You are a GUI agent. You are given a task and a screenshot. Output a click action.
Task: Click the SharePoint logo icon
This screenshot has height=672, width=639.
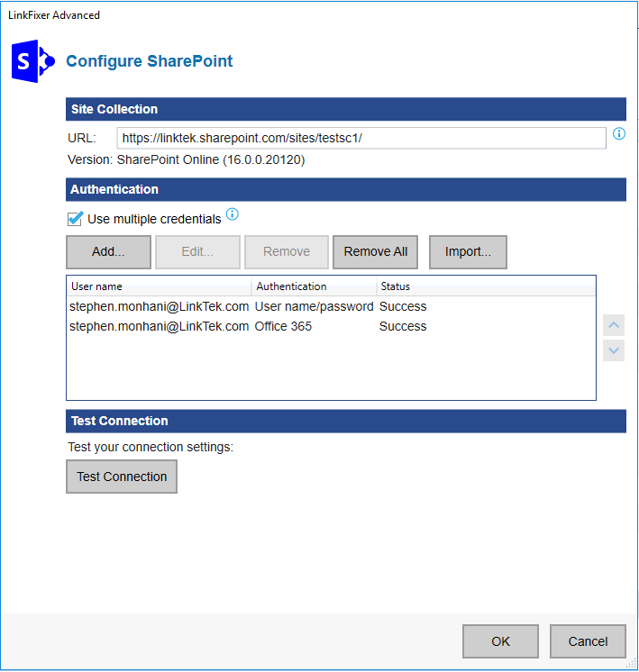point(33,61)
